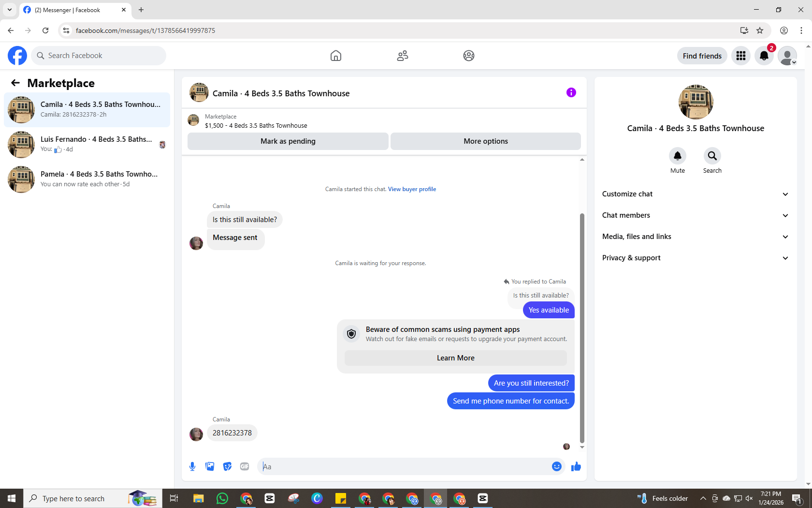Click Camila's avatar beside 2816232378
This screenshot has width=812, height=508.
(196, 434)
